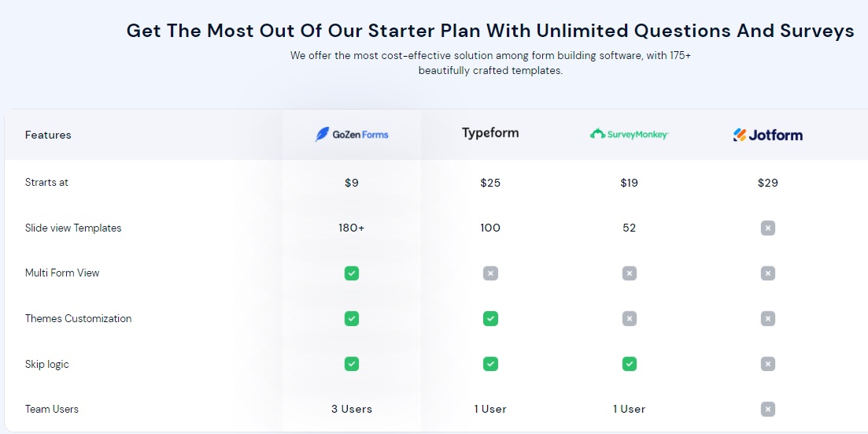Click the 3 Users value for GoZen
This screenshot has width=868, height=434.
(352, 409)
